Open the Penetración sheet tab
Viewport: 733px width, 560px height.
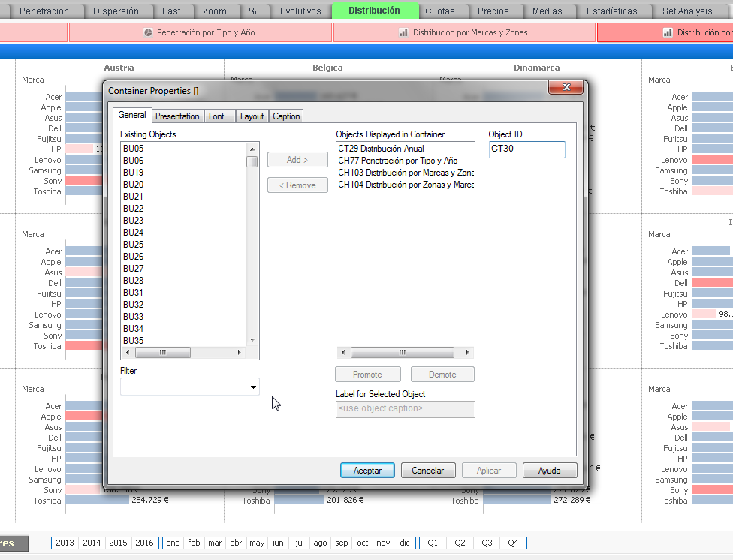(44, 11)
